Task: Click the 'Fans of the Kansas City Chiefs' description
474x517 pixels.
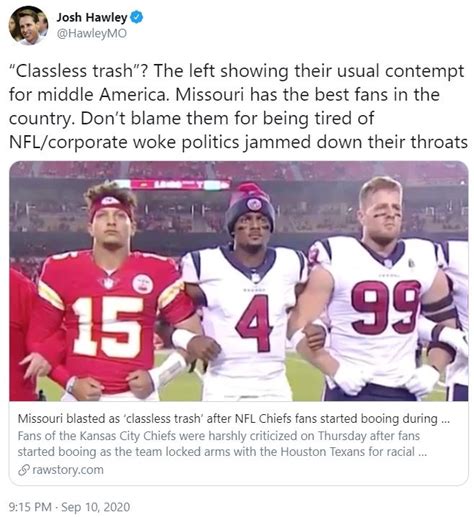Action: (222, 444)
